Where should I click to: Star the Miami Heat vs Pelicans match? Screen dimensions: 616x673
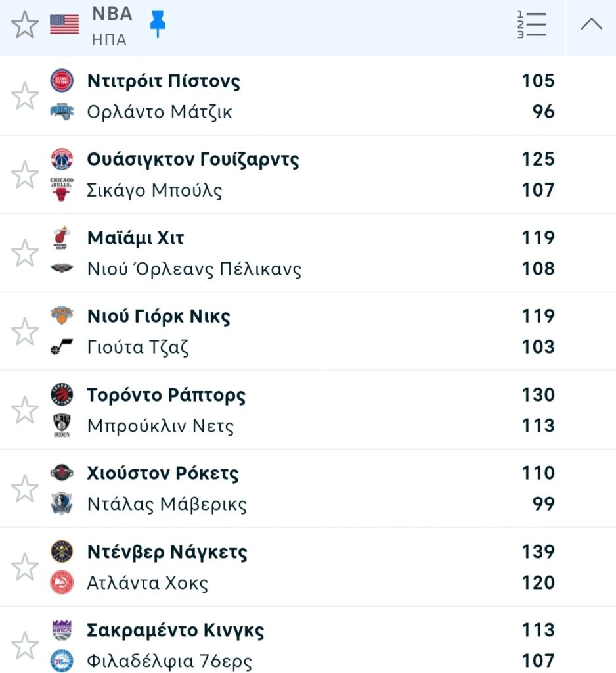click(x=25, y=253)
